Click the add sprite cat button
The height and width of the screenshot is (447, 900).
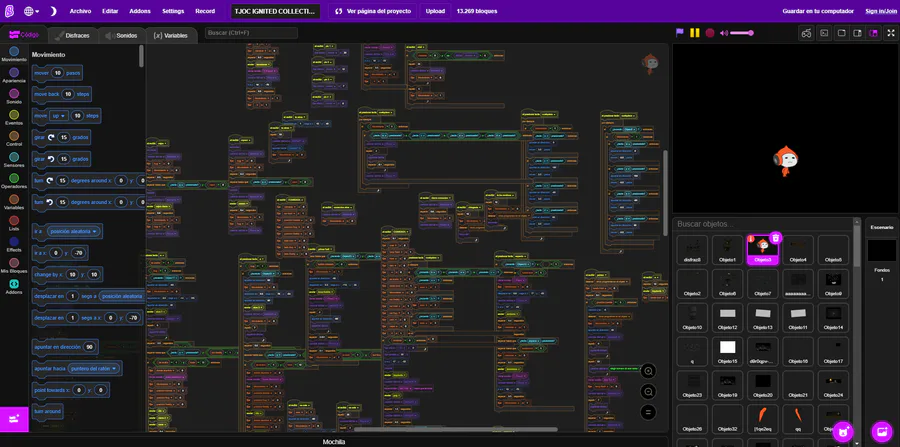coord(843,432)
